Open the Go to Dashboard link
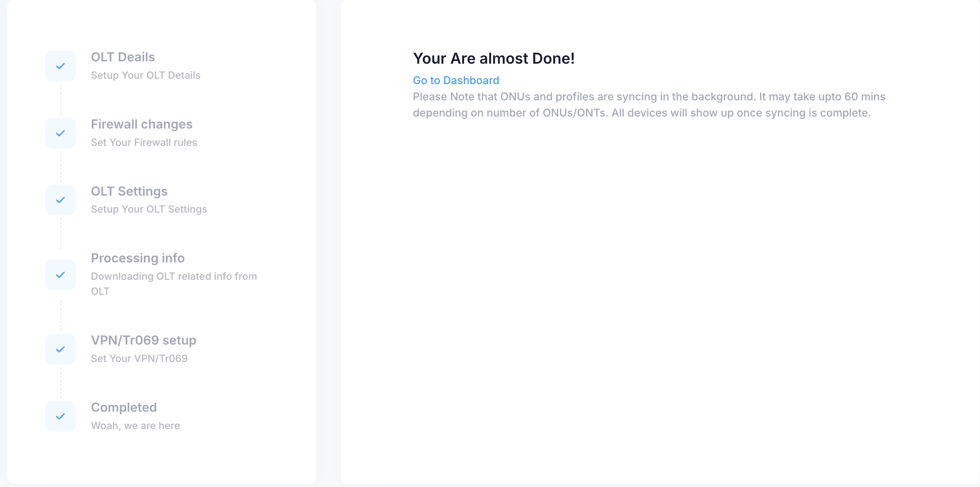This screenshot has width=980, height=487. (456, 80)
